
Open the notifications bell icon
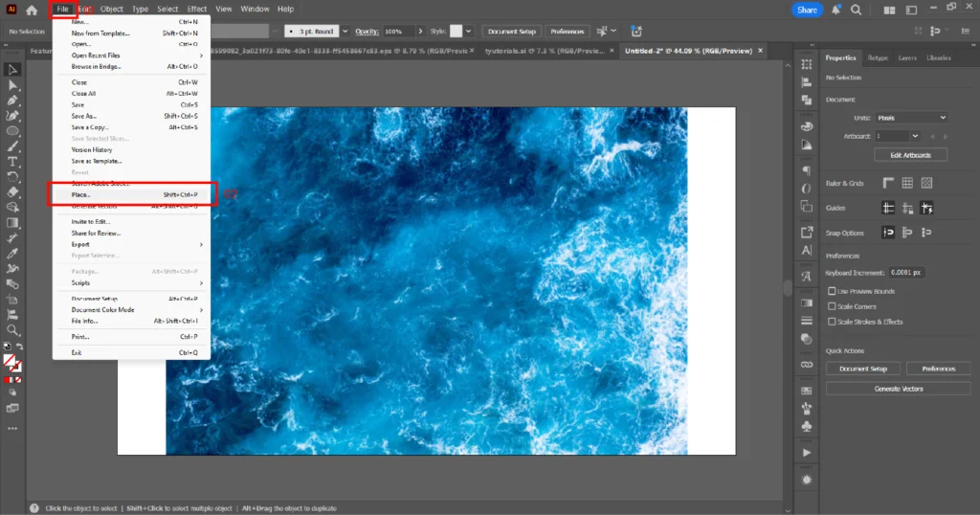(x=835, y=10)
